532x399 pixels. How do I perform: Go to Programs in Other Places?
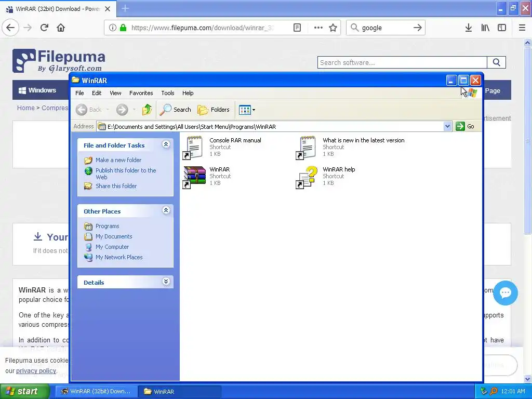107,226
